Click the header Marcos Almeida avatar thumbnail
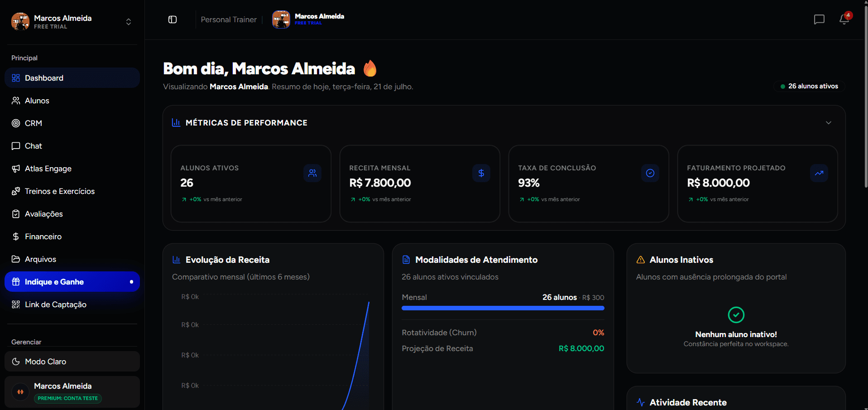The image size is (868, 410). [281, 19]
